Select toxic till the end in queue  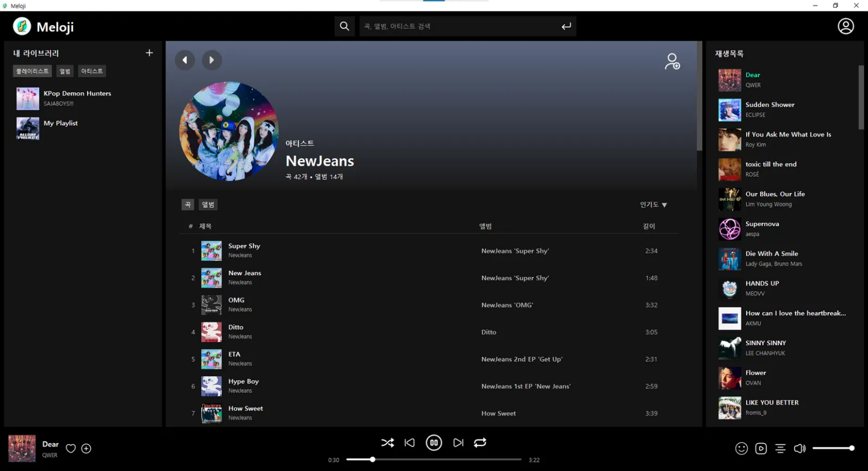click(x=785, y=169)
